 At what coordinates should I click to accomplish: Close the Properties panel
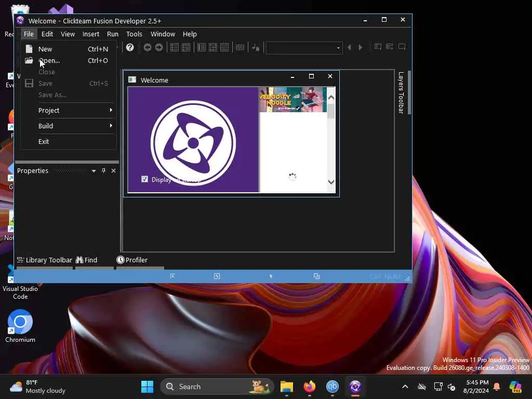tap(113, 170)
